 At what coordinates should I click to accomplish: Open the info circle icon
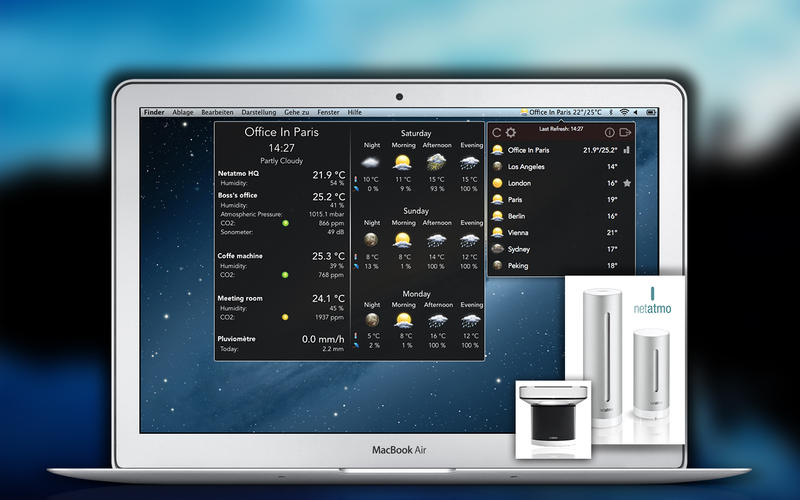point(609,133)
